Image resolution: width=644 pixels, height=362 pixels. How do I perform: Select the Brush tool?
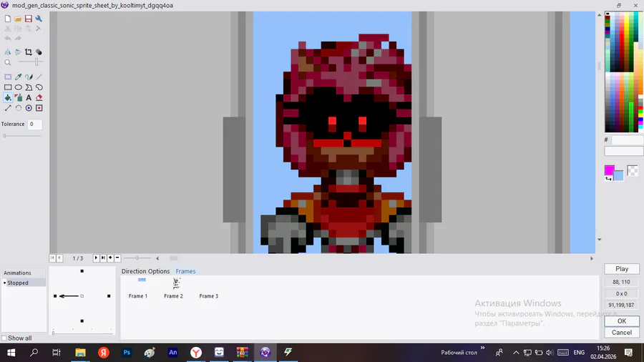29,77
